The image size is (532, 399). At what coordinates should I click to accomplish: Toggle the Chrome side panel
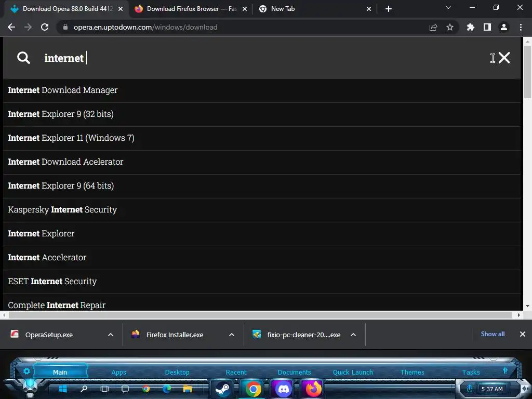click(487, 27)
